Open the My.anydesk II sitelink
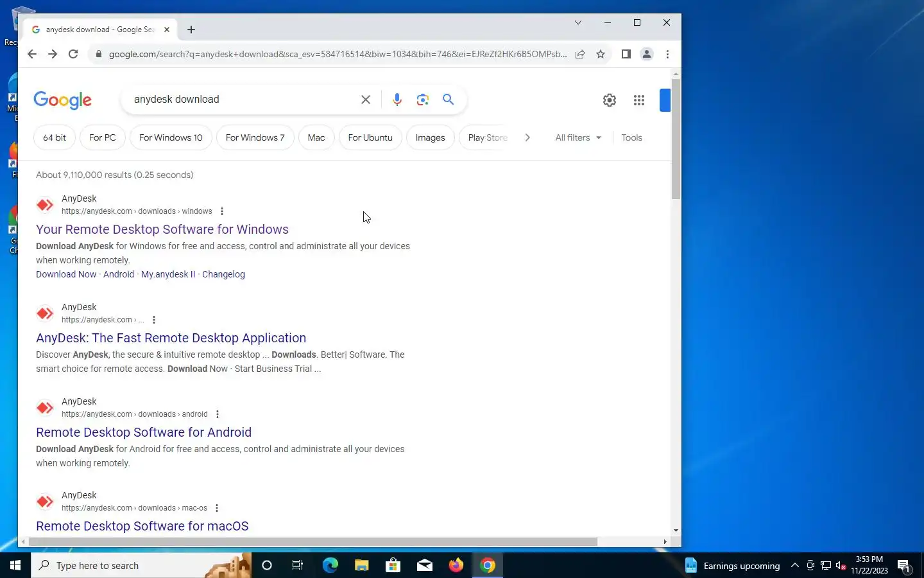 168,274
